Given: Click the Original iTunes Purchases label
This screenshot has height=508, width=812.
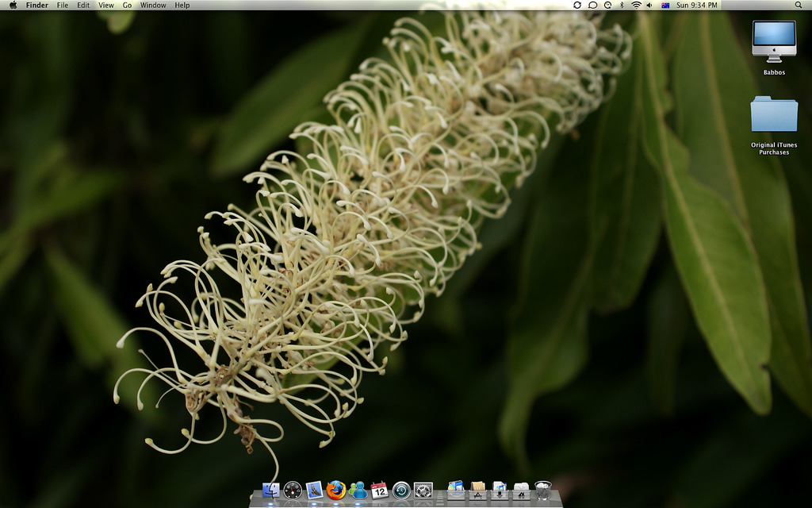Looking at the screenshot, I should 774,148.
